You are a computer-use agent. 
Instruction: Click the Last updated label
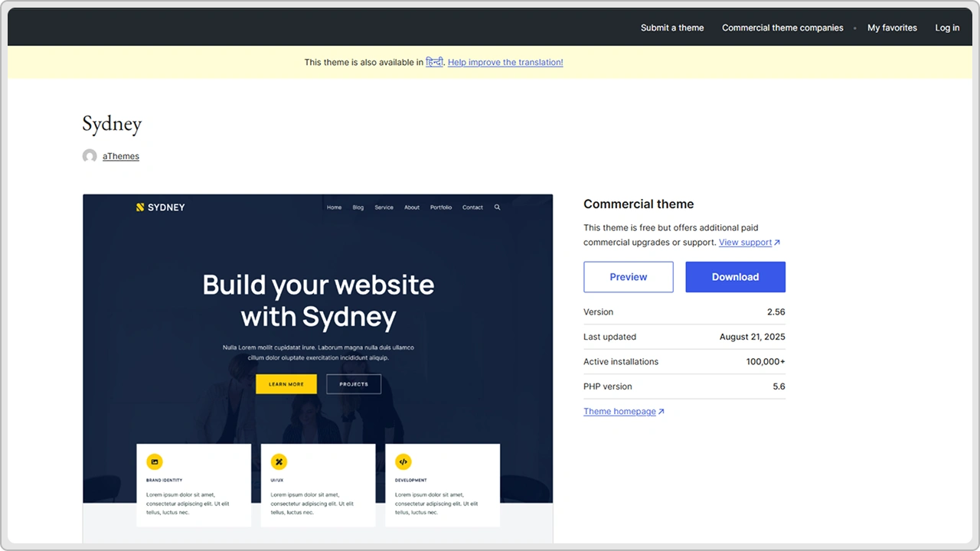[x=609, y=337]
